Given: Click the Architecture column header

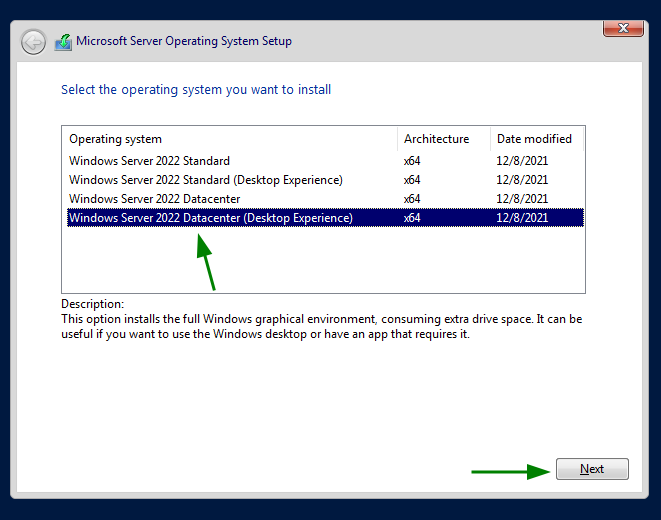Looking at the screenshot, I should pos(444,139).
